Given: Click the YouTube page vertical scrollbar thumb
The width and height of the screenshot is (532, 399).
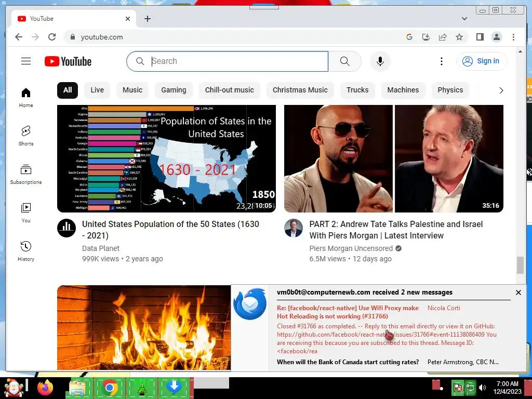Looking at the screenshot, I should 520,265.
